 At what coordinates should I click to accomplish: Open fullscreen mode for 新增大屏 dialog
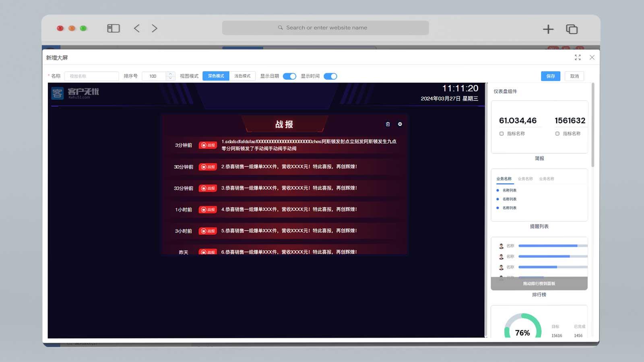[578, 57]
